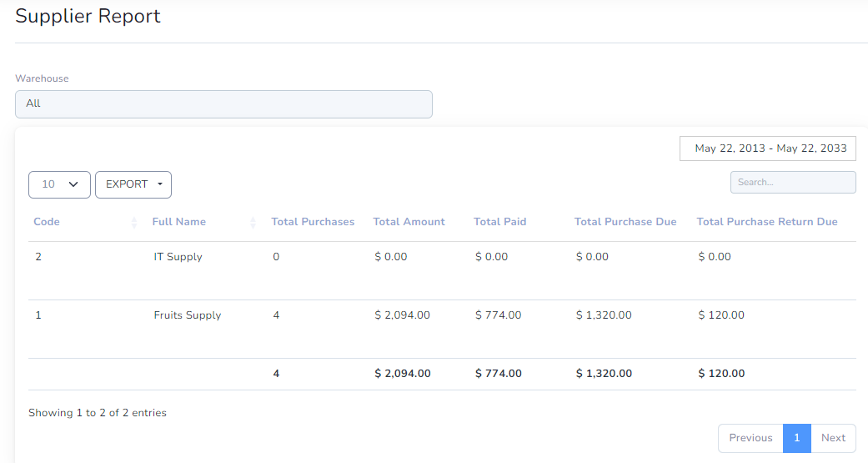This screenshot has width=868, height=463.
Task: Go to the Next page
Action: 833,438
